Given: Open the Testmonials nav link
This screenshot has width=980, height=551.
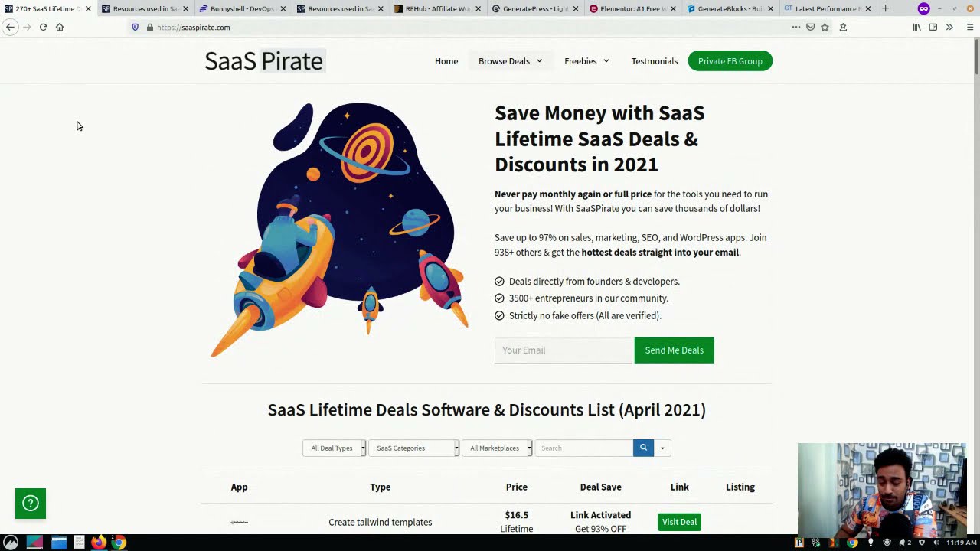Looking at the screenshot, I should pos(654,61).
